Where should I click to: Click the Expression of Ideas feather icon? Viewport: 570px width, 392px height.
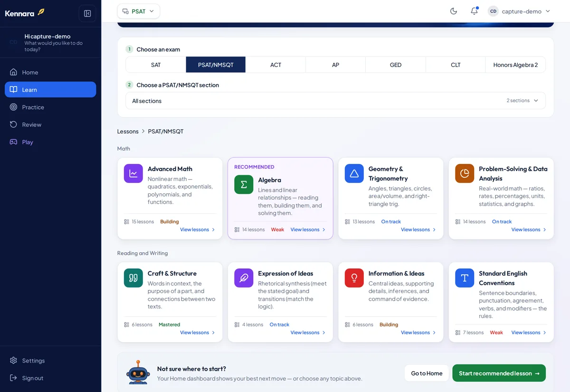click(x=244, y=278)
